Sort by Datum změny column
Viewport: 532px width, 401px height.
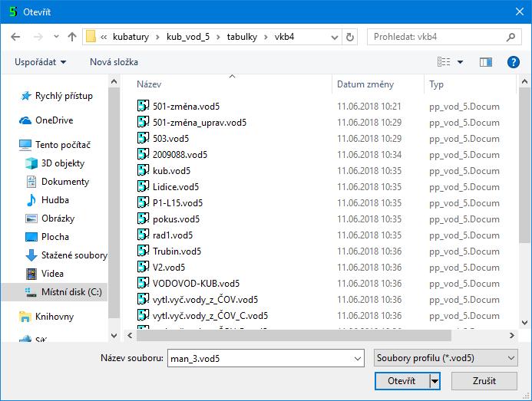pos(365,84)
